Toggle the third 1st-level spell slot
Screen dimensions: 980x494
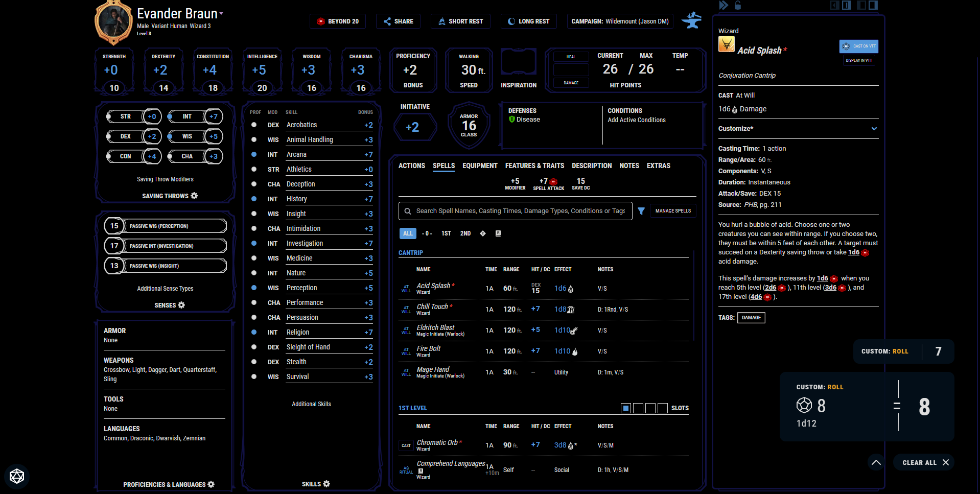click(x=650, y=408)
